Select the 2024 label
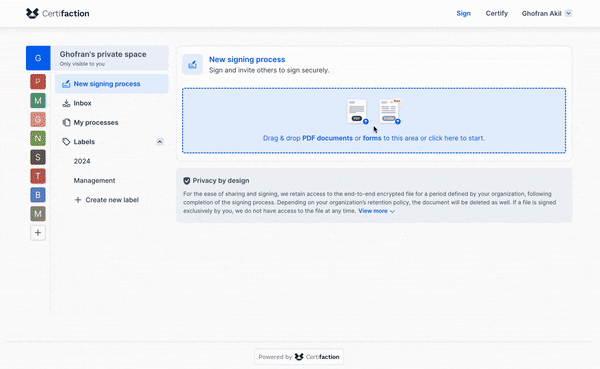 [x=82, y=161]
